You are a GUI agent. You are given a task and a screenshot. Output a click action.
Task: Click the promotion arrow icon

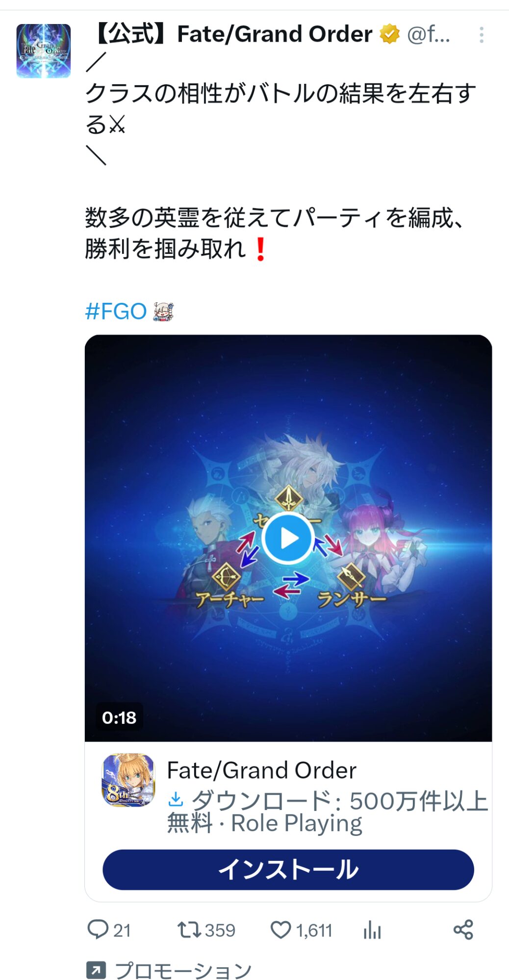96,970
